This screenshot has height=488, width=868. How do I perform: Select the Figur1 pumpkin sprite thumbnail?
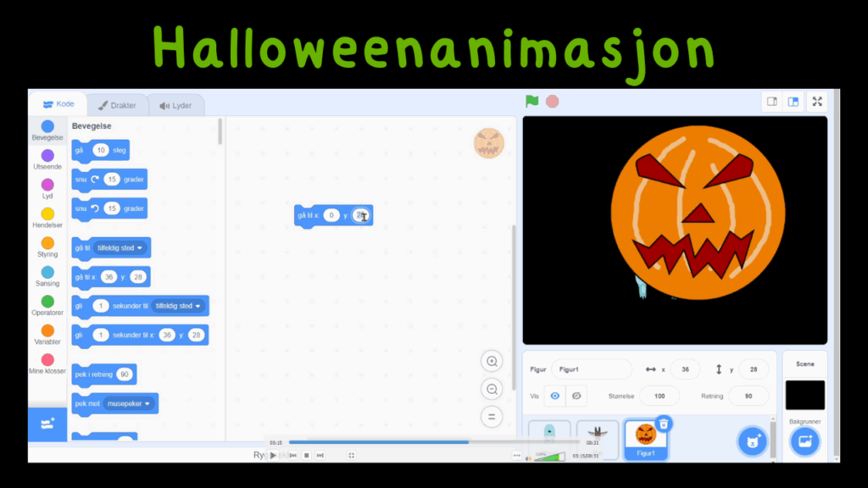click(x=645, y=440)
